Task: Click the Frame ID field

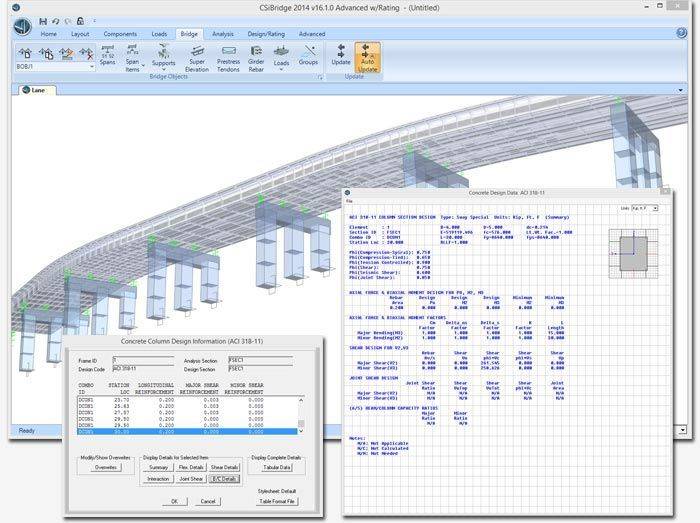Action: click(143, 360)
